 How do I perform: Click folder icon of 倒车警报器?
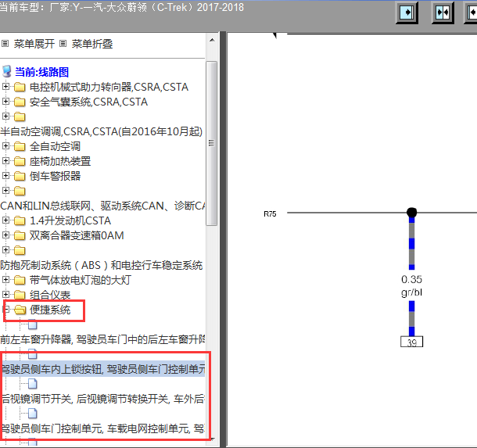tap(20, 176)
